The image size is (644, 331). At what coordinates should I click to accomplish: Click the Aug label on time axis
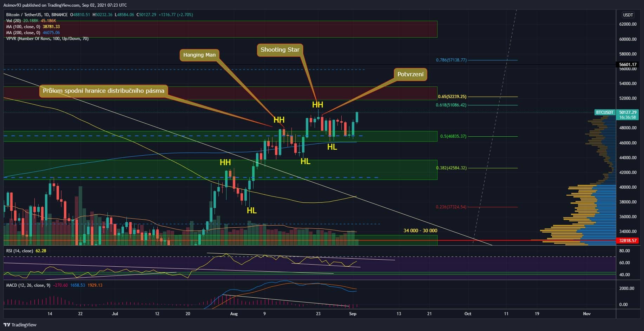[x=234, y=314]
